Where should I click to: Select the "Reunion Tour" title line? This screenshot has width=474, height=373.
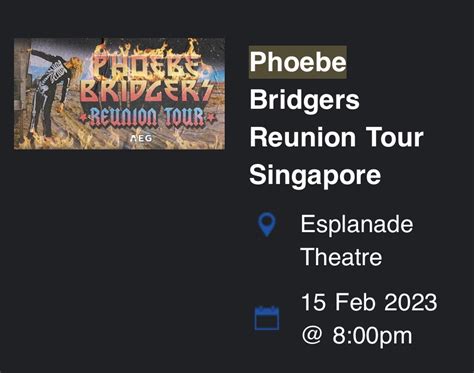[336, 137]
